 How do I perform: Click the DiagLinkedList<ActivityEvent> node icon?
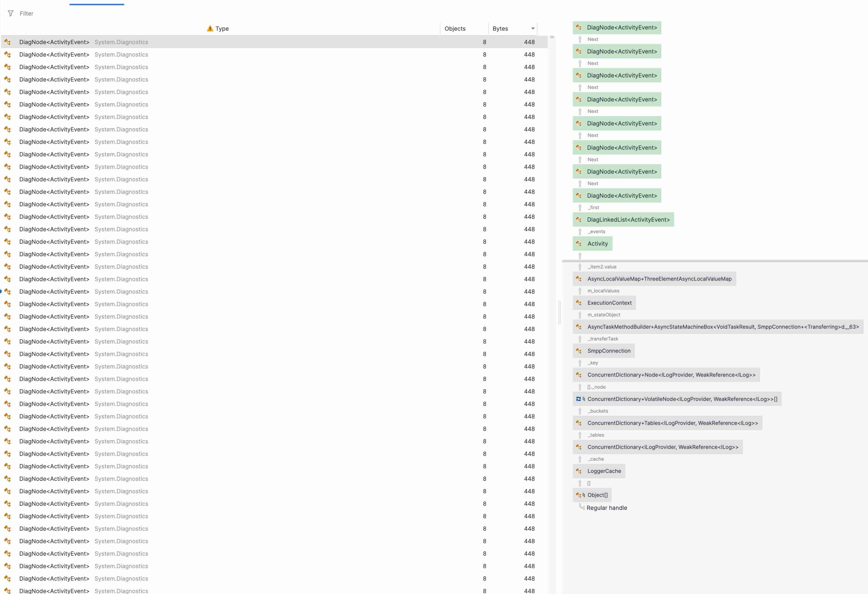[x=579, y=220]
